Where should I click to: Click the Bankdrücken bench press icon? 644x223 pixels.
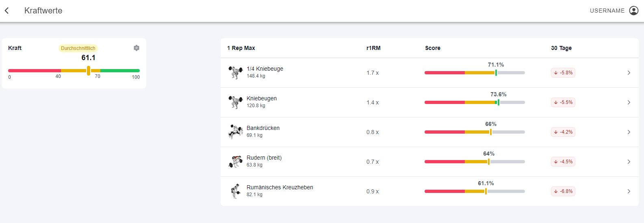pyautogui.click(x=235, y=132)
